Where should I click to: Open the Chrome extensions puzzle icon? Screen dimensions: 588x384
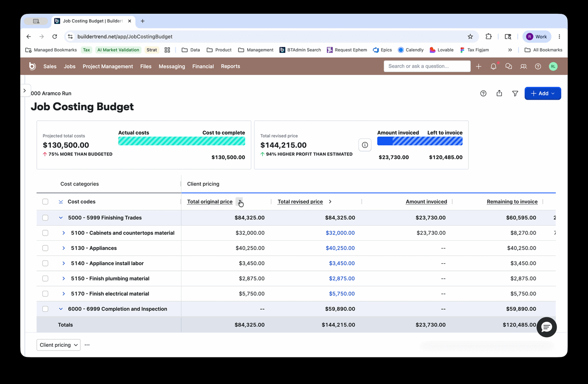click(488, 37)
